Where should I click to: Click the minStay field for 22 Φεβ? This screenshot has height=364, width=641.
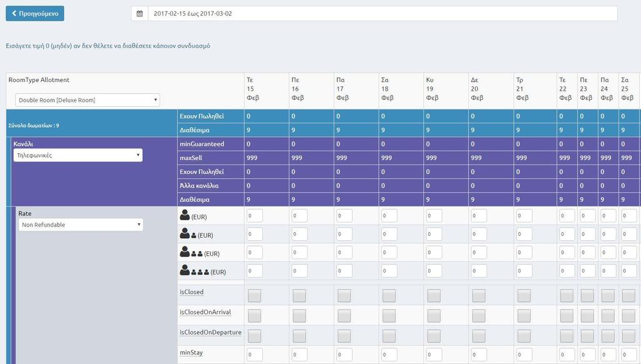(567, 355)
